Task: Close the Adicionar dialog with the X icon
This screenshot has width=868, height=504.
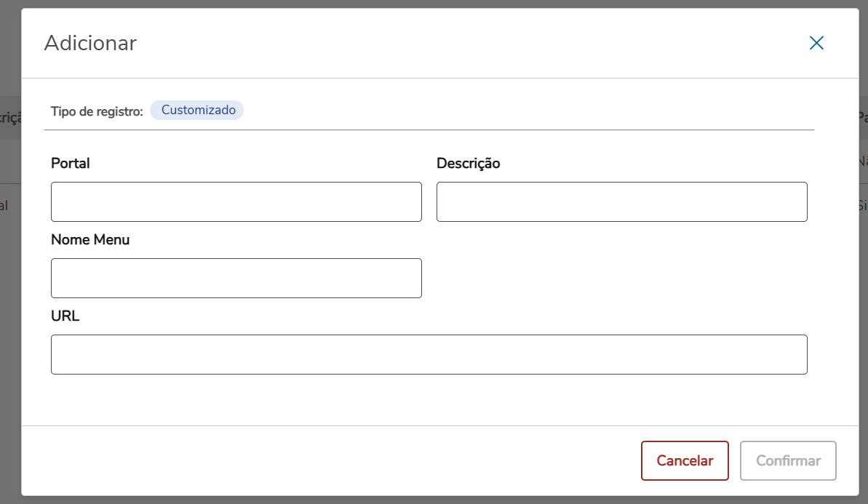Action: (816, 44)
